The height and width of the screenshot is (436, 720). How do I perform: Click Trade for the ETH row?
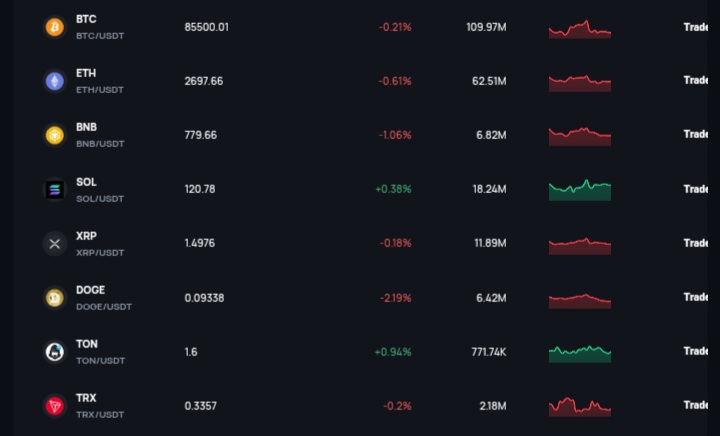coord(695,80)
